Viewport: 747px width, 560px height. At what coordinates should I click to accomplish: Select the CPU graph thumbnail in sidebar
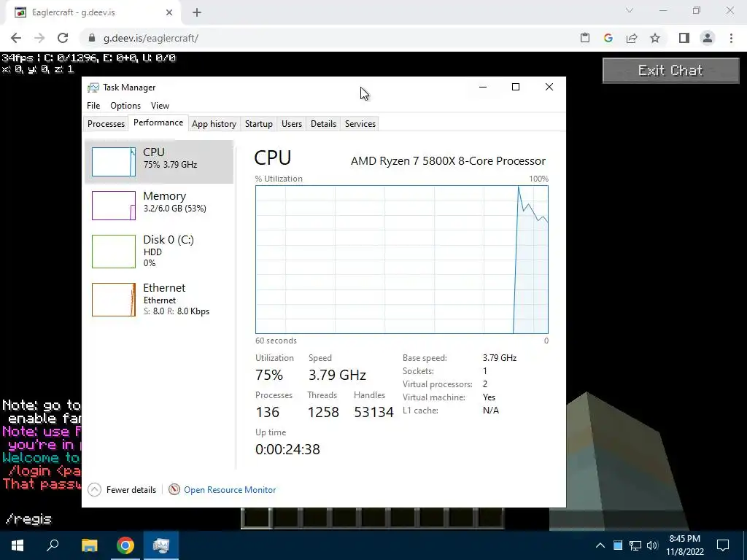click(113, 162)
